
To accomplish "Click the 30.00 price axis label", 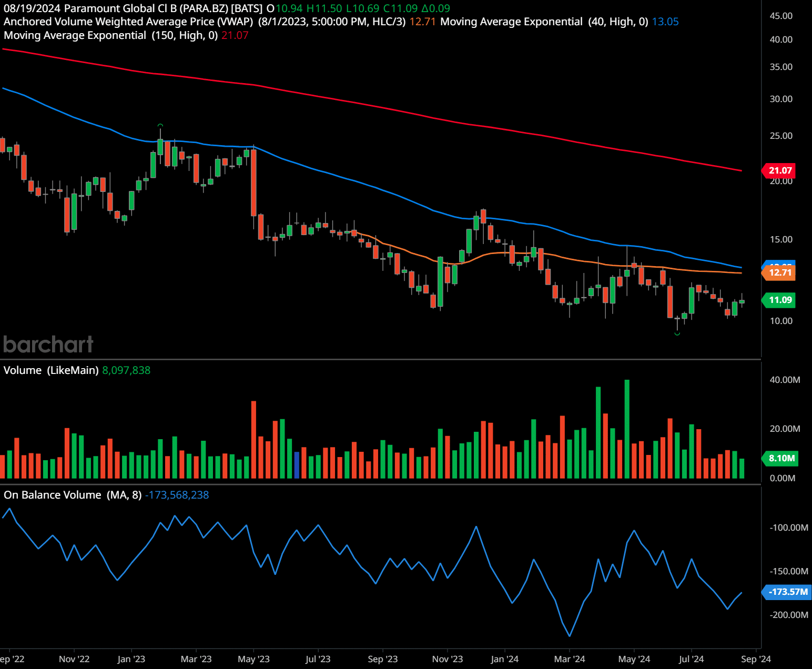I will 781,99.
